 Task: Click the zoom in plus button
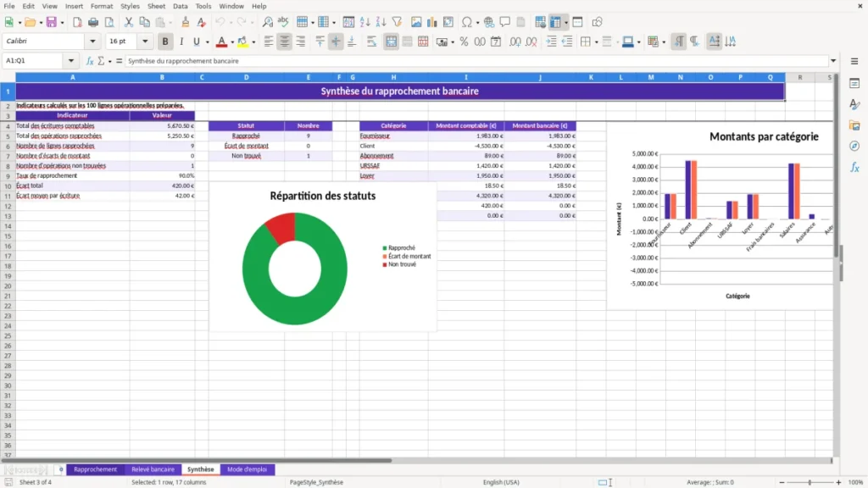838,482
